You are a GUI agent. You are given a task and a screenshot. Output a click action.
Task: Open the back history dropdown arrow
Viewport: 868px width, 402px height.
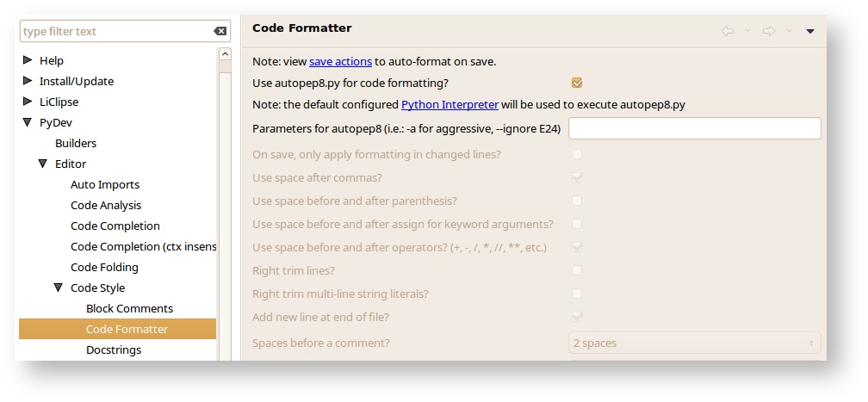747,31
